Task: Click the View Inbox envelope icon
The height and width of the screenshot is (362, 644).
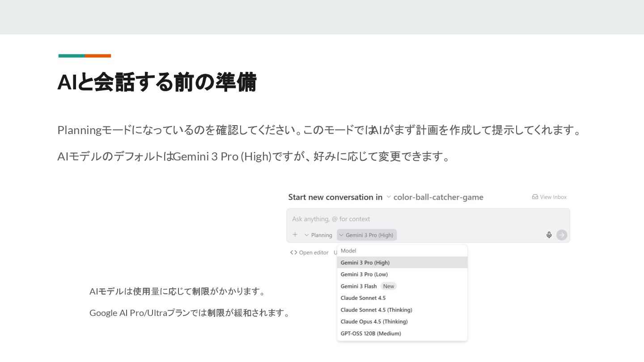Action: pos(535,197)
